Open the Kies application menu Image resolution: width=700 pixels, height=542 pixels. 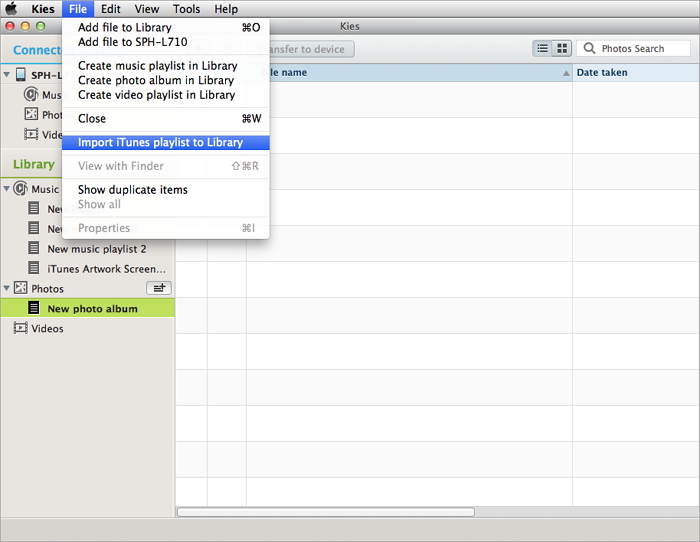[x=42, y=9]
